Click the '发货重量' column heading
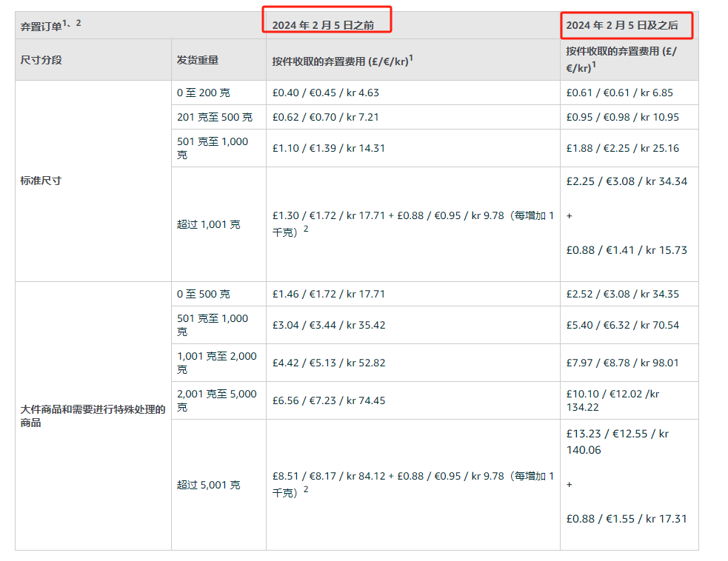 click(x=198, y=60)
